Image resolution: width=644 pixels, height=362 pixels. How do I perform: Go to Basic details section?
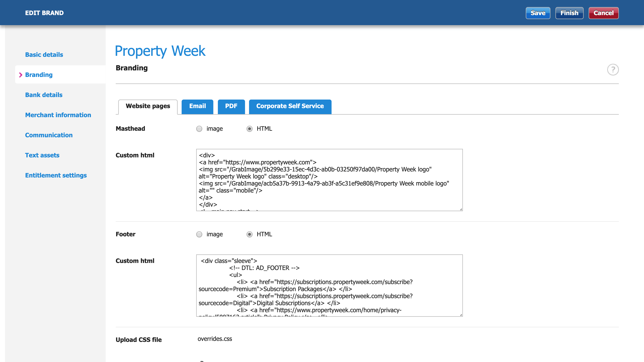44,55
